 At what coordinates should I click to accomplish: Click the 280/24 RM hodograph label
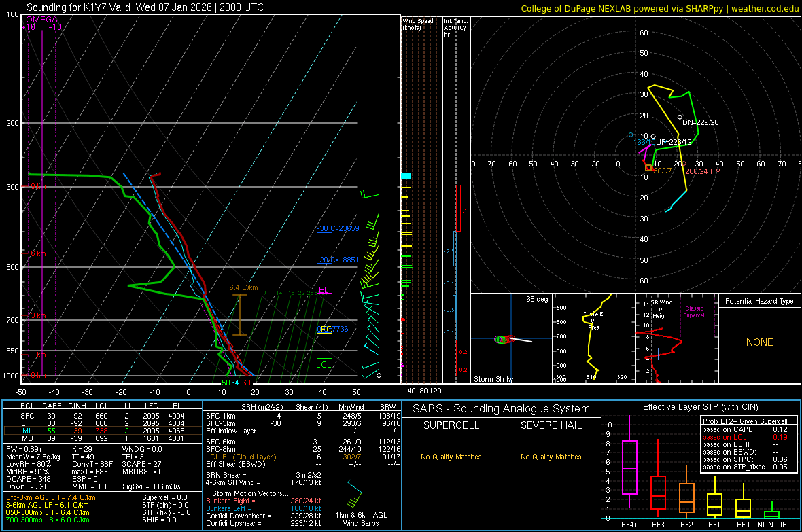703,171
